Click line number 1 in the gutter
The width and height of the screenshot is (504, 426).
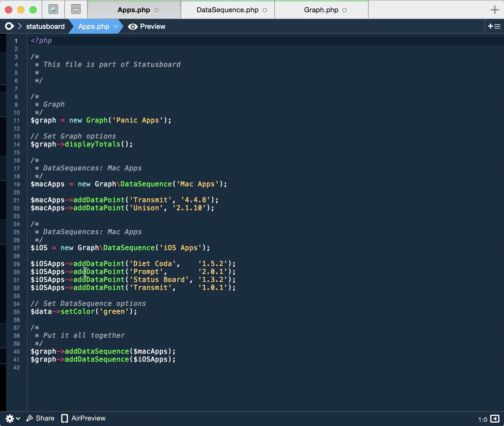pos(16,41)
